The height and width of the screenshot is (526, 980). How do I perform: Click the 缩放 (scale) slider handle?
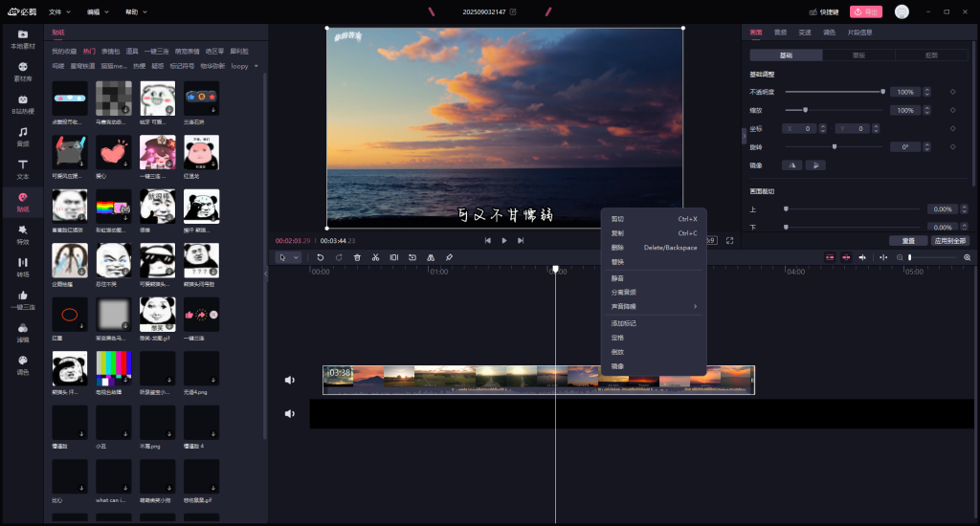click(x=805, y=110)
